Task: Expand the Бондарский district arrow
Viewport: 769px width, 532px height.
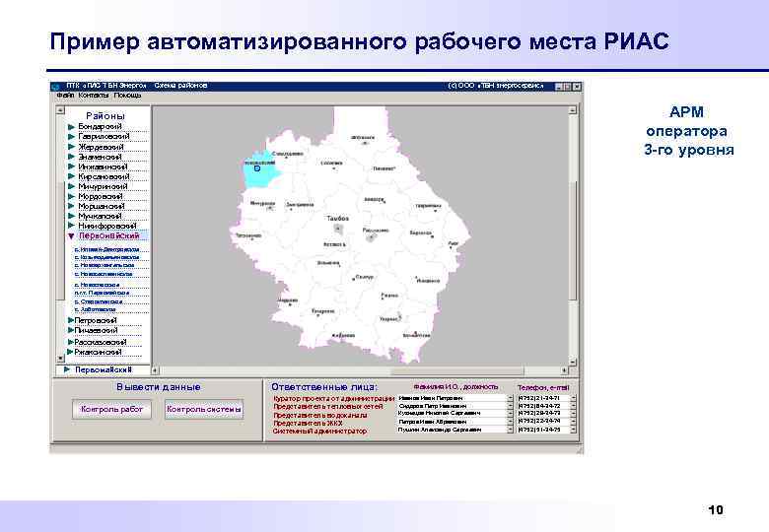Action: pos(71,127)
